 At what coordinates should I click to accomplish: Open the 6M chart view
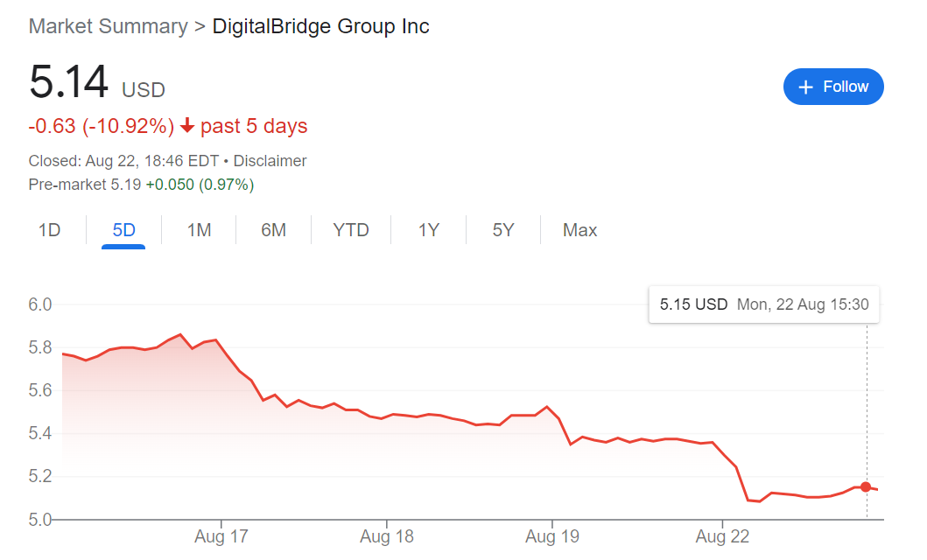(274, 229)
